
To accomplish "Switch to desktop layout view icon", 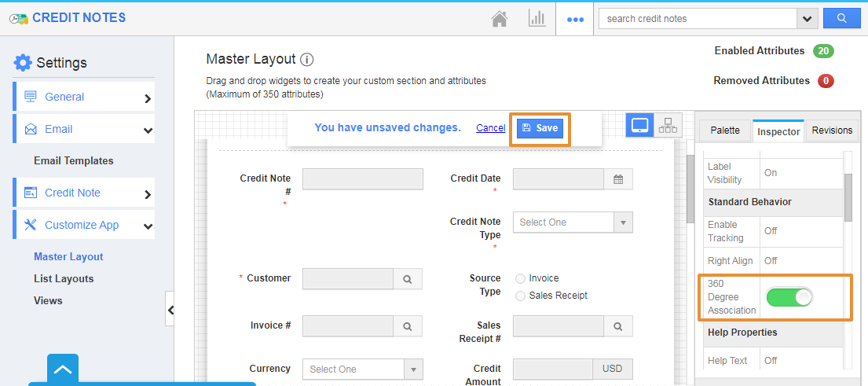I will [x=640, y=125].
